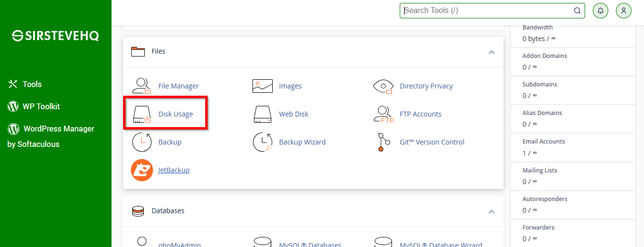Click the Mailing Lists statistic label
Viewport: 644px width, 247px height.
tap(540, 171)
